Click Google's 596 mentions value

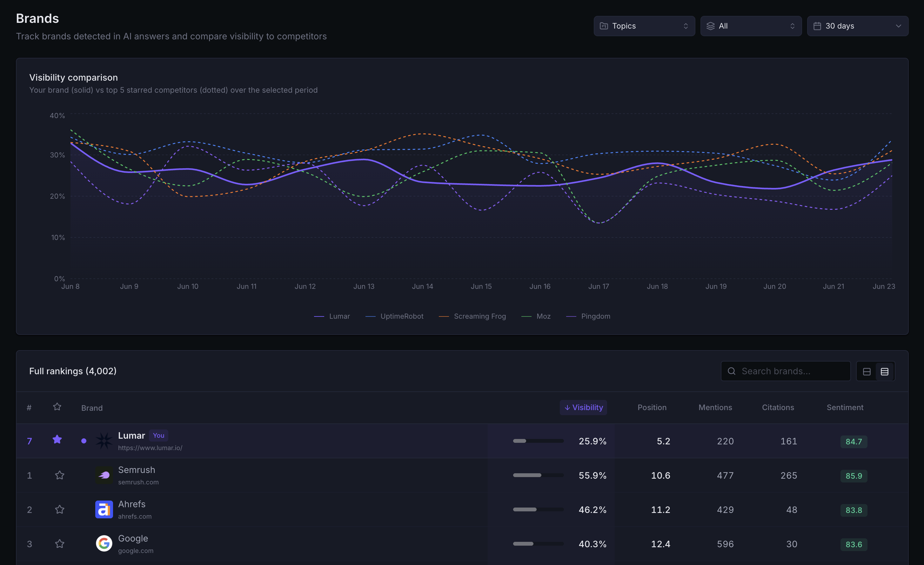(725, 544)
